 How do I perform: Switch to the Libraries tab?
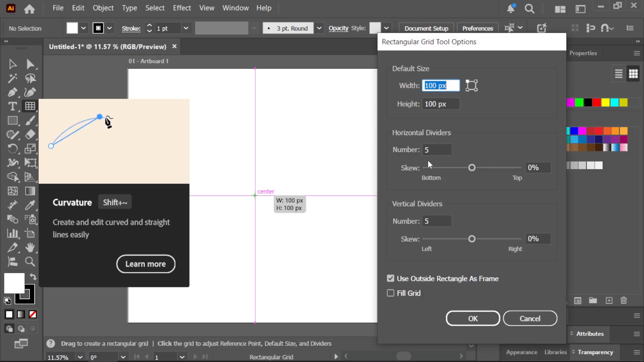click(555, 352)
